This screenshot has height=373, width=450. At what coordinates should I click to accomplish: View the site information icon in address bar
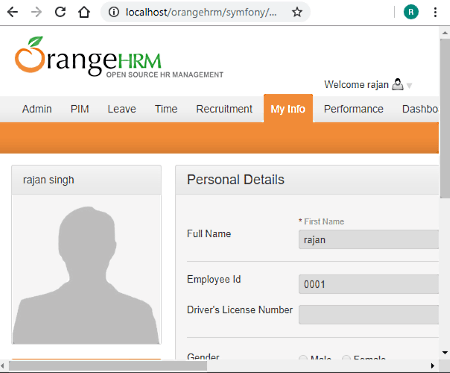[114, 12]
